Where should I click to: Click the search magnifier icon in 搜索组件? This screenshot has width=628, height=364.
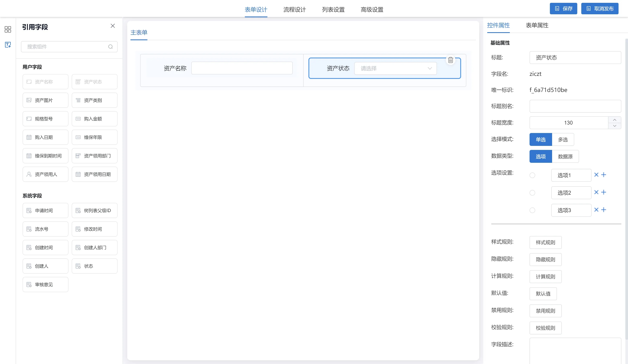point(110,47)
